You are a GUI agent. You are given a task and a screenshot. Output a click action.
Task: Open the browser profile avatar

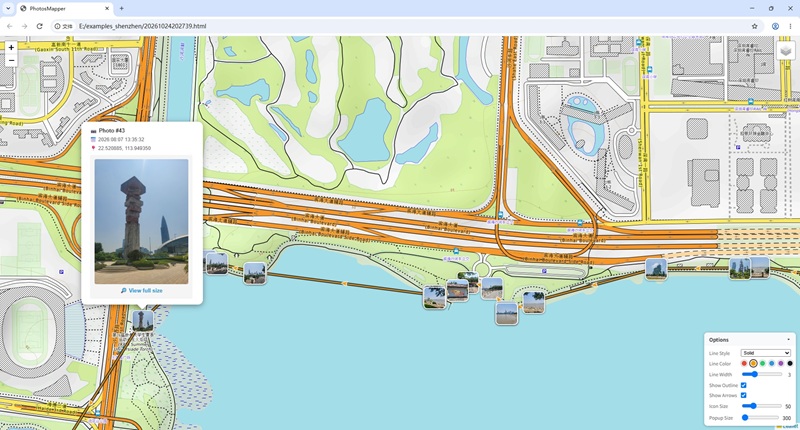pyautogui.click(x=775, y=26)
